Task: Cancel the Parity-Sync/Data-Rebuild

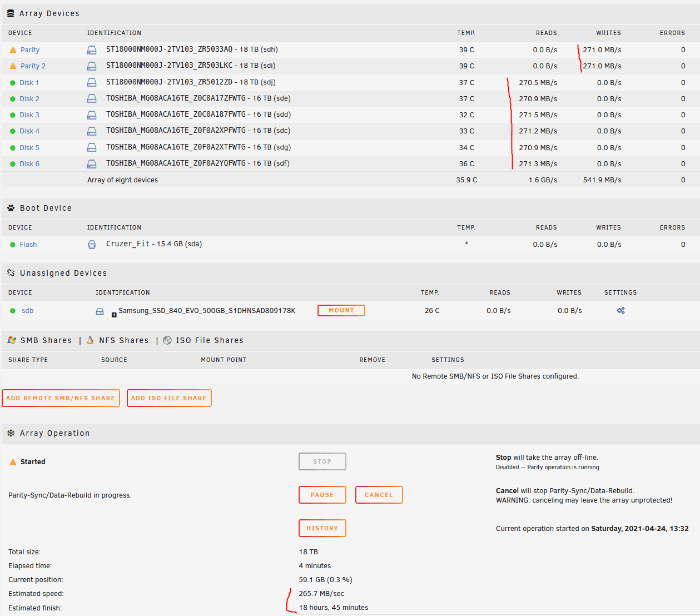Action: pyautogui.click(x=379, y=495)
